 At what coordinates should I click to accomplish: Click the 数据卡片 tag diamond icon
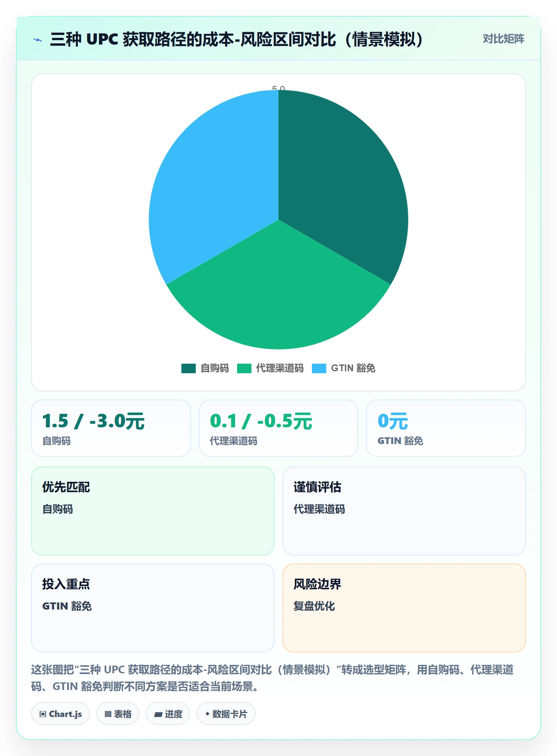pyautogui.click(x=207, y=714)
